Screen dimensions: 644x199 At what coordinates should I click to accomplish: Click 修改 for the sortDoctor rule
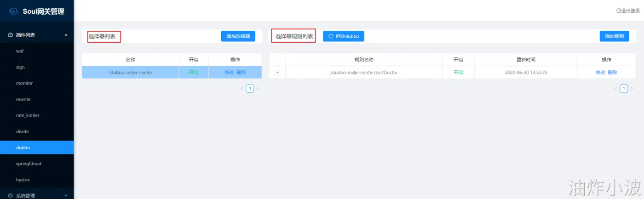[600, 73]
